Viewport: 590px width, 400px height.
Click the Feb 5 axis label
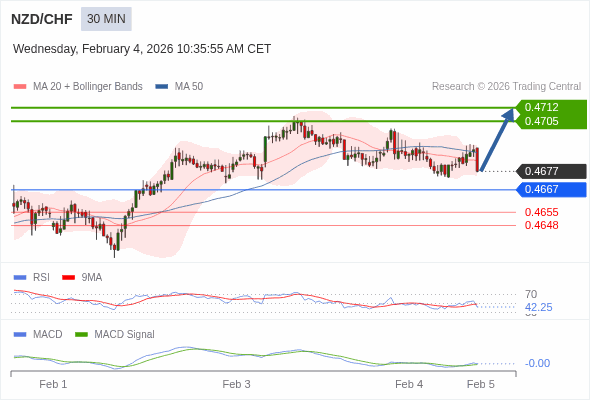point(481,385)
